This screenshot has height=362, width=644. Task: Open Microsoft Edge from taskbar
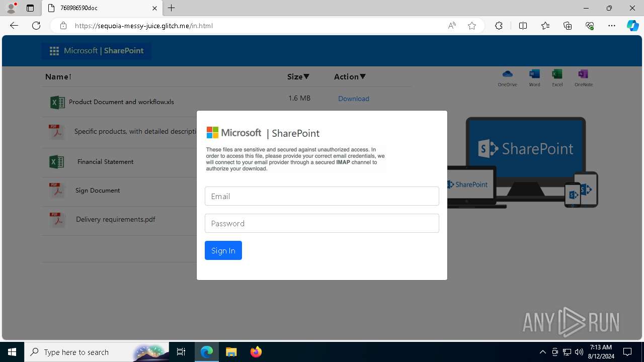(207, 352)
